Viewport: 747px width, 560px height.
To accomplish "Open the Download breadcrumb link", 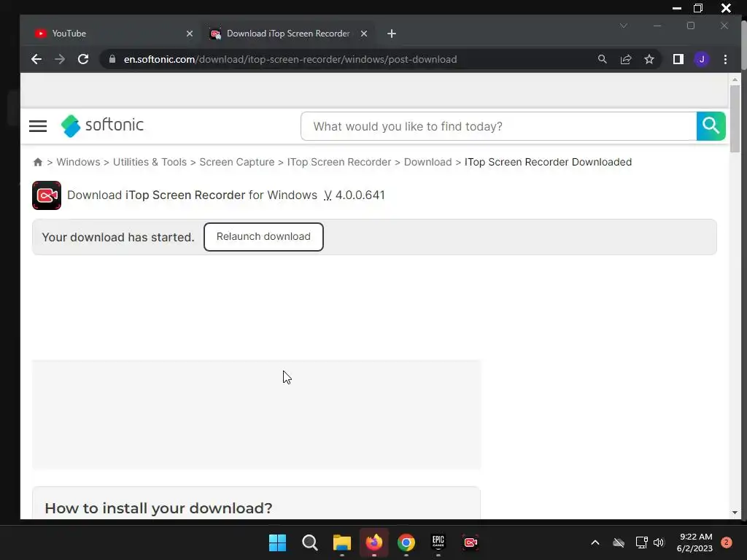I will (x=427, y=162).
